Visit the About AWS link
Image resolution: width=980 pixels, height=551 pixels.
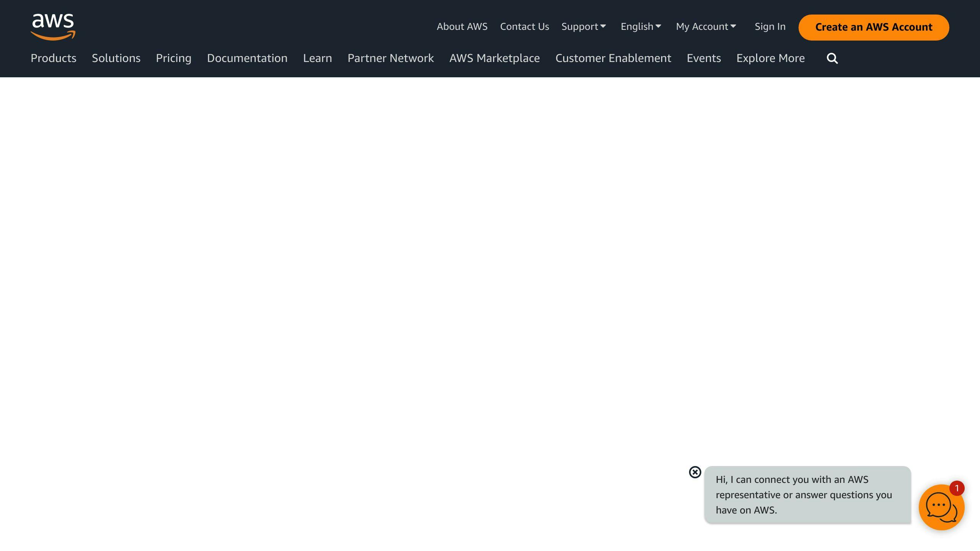click(x=462, y=27)
